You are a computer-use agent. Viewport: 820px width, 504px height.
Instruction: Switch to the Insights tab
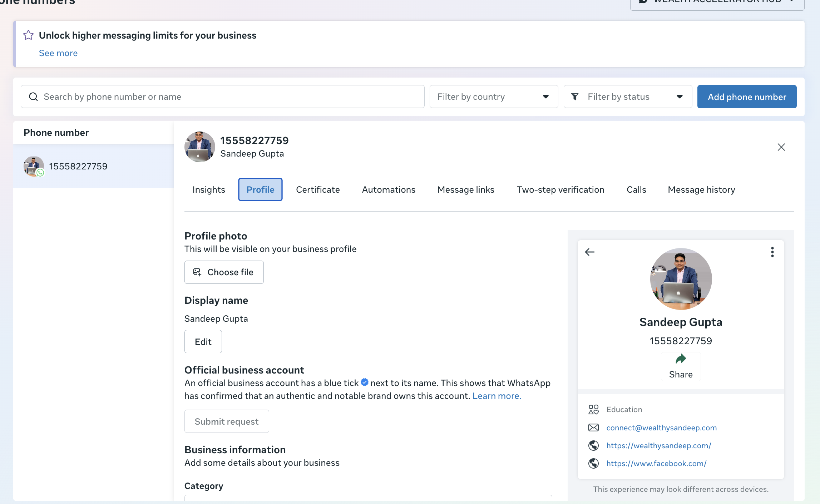[209, 189]
